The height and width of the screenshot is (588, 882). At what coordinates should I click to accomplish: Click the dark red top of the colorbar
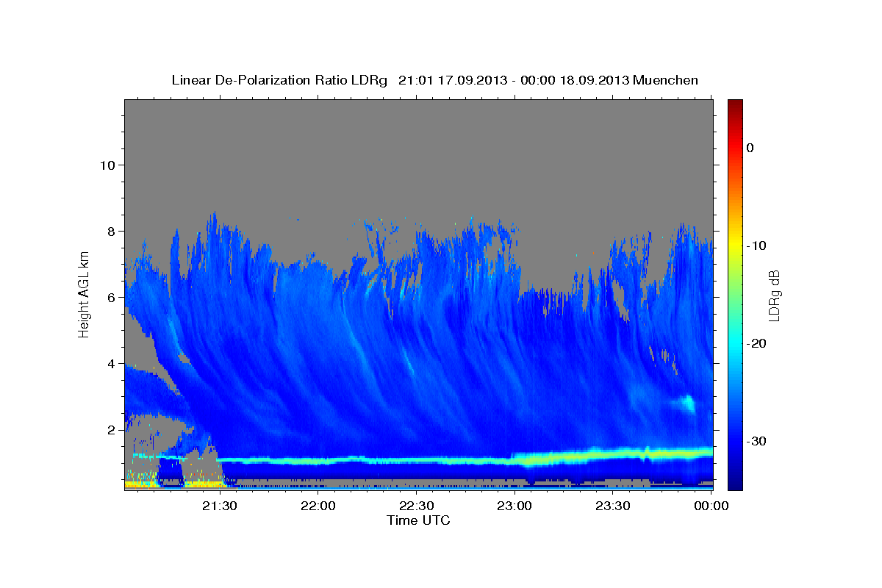[x=734, y=107]
